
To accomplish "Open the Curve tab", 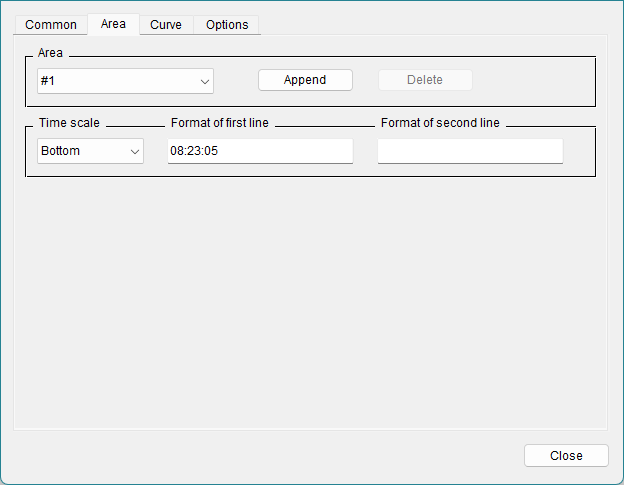I will point(166,25).
